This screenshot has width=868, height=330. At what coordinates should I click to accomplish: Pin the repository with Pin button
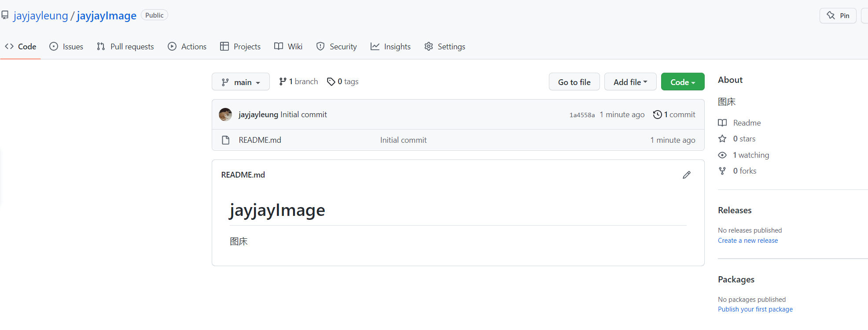[x=838, y=16]
